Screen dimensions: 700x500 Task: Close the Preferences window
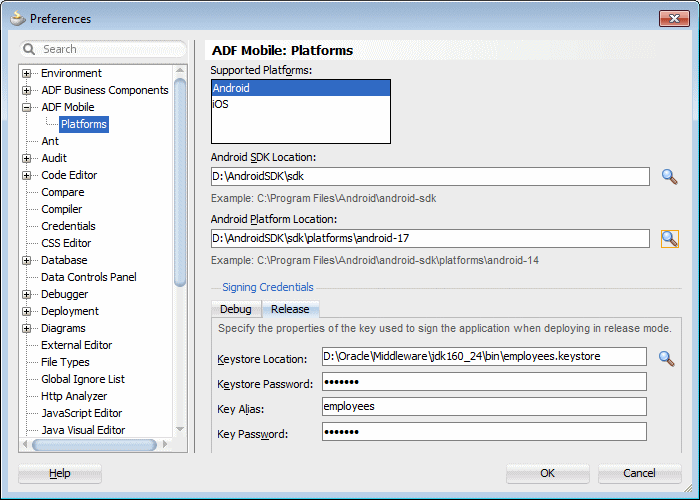(x=670, y=18)
